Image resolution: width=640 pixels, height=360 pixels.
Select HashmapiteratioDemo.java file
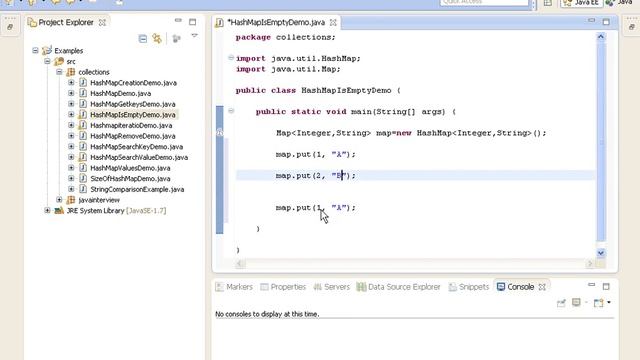coord(131,125)
